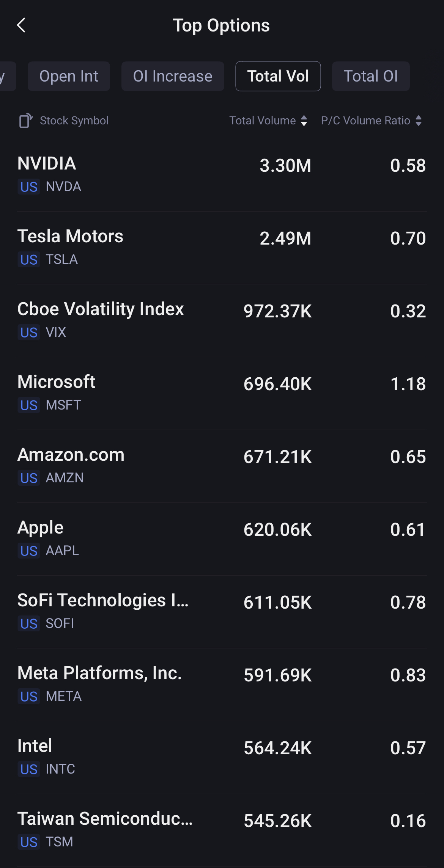
Task: Sort by P/C Volume Ratio arrows
Action: tap(419, 121)
